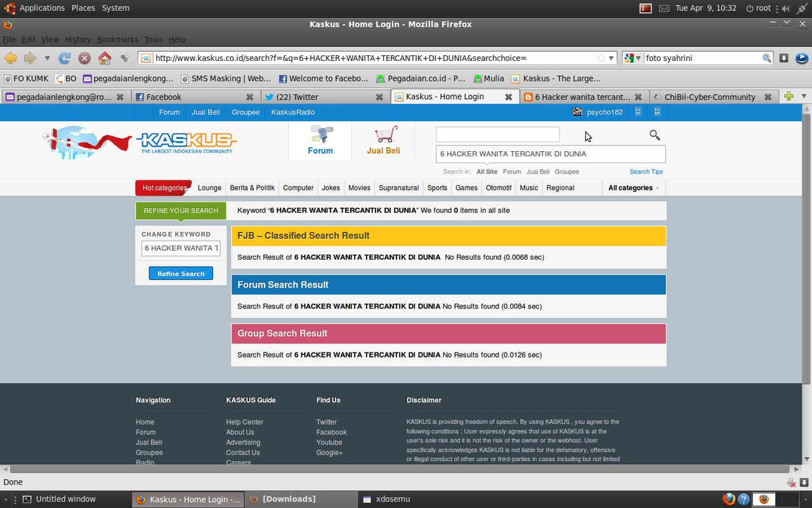Go forward with the forward arrow

tap(30, 58)
